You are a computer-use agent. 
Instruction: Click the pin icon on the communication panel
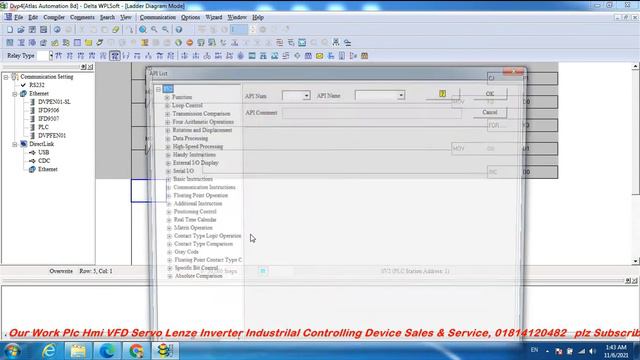(x=84, y=67)
